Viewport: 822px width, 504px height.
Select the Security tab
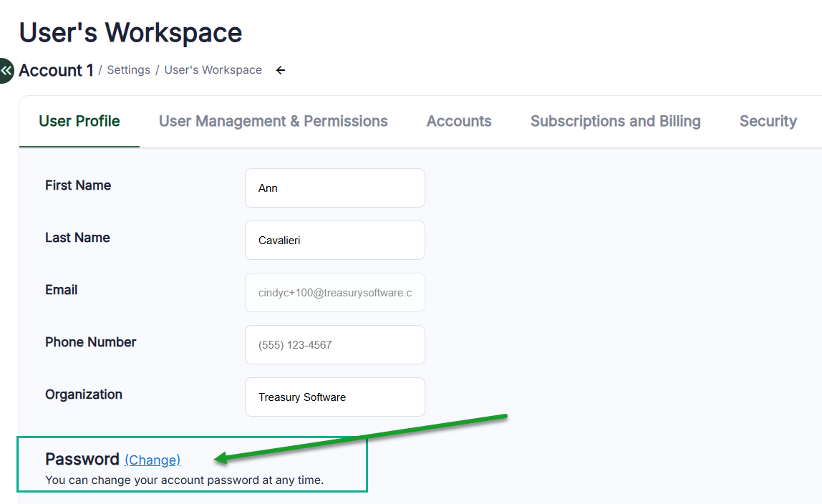pos(768,121)
